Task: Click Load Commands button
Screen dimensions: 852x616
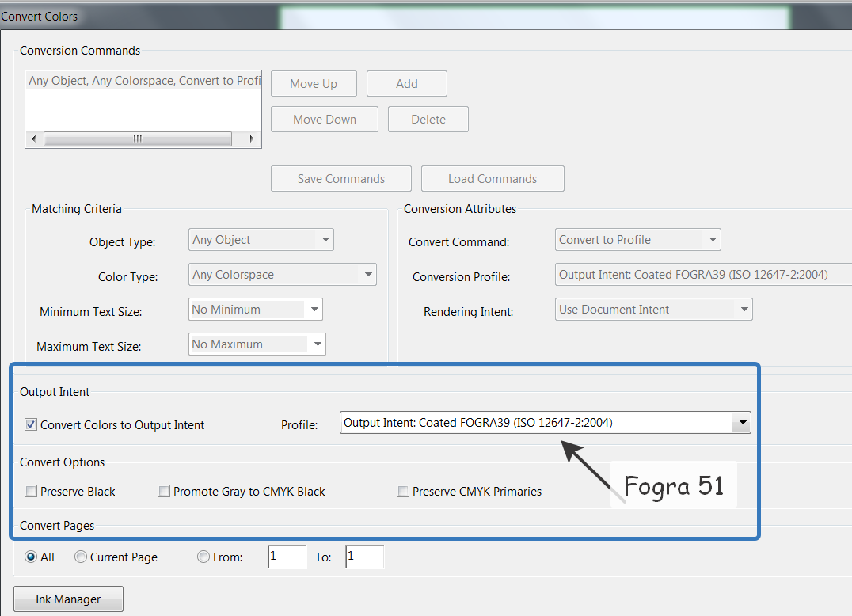Action: [x=493, y=179]
